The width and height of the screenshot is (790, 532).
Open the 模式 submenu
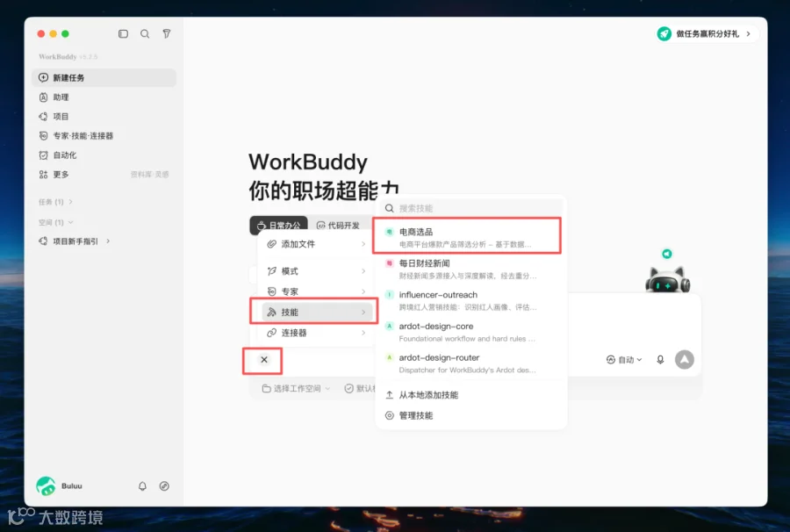(316, 271)
